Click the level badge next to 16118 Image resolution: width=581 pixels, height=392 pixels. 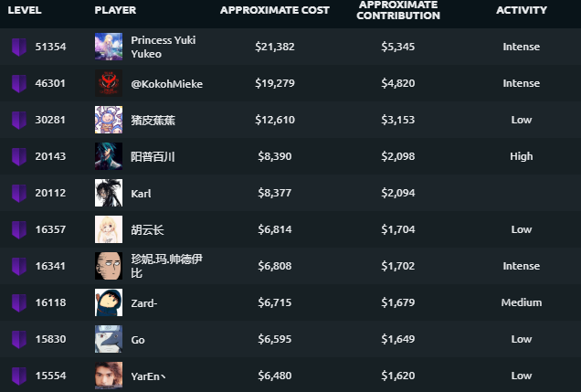[19, 302]
